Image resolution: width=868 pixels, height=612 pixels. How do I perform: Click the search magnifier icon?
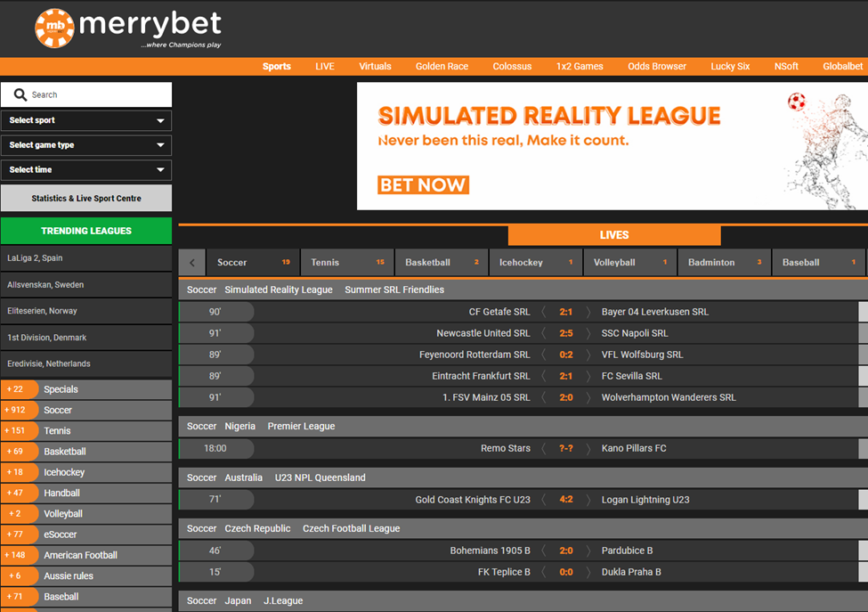pos(20,94)
